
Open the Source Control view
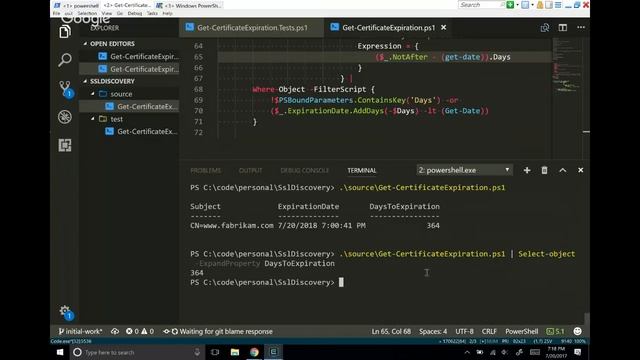[65, 89]
